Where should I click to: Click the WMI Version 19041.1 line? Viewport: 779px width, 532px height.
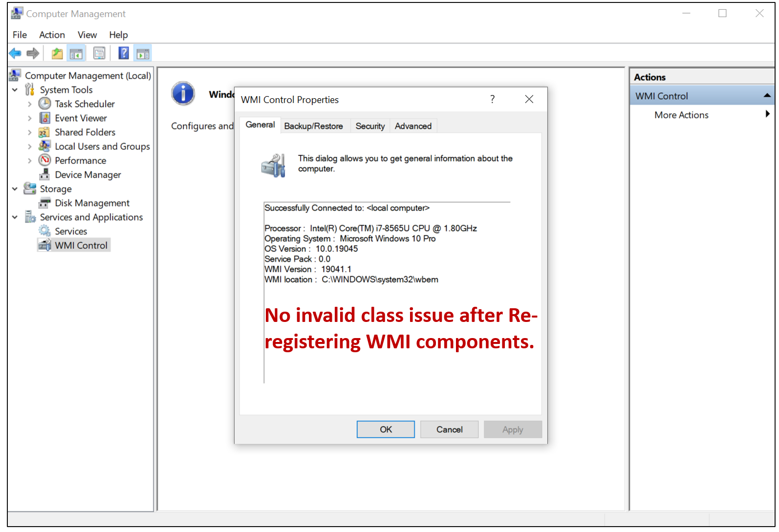tap(307, 269)
